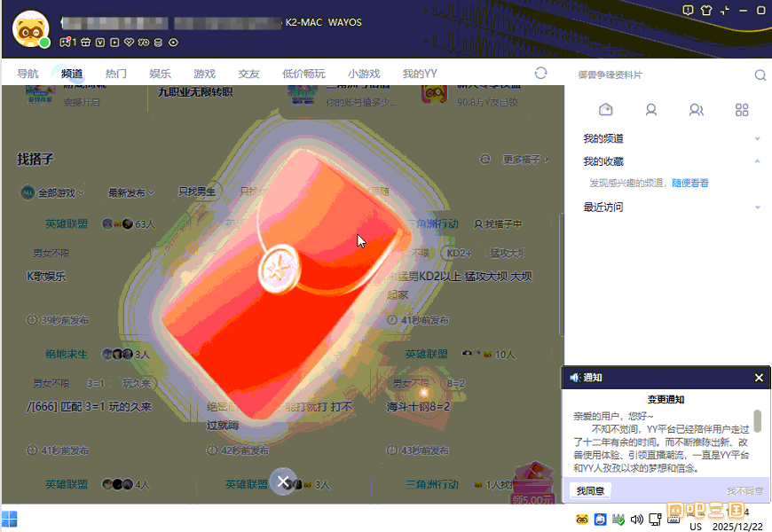This screenshot has height=532, width=772.
Task: Click the diamond heart icon under username
Action: (x=129, y=43)
